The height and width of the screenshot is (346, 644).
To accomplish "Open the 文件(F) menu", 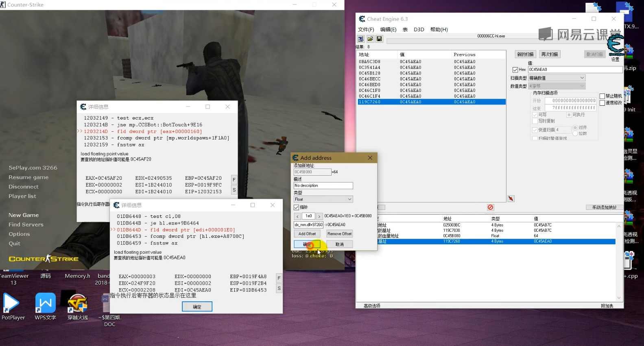I will tap(366, 30).
